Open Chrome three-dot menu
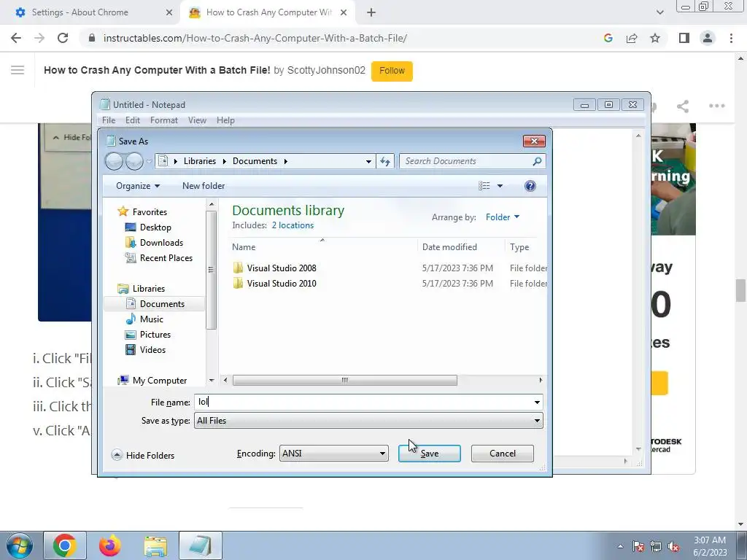747x560 pixels. pos(731,38)
